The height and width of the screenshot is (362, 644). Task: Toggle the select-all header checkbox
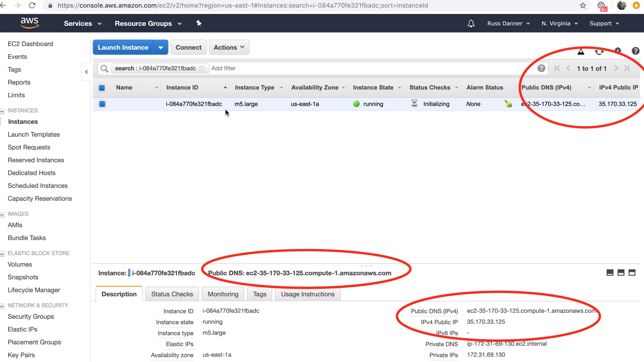102,88
